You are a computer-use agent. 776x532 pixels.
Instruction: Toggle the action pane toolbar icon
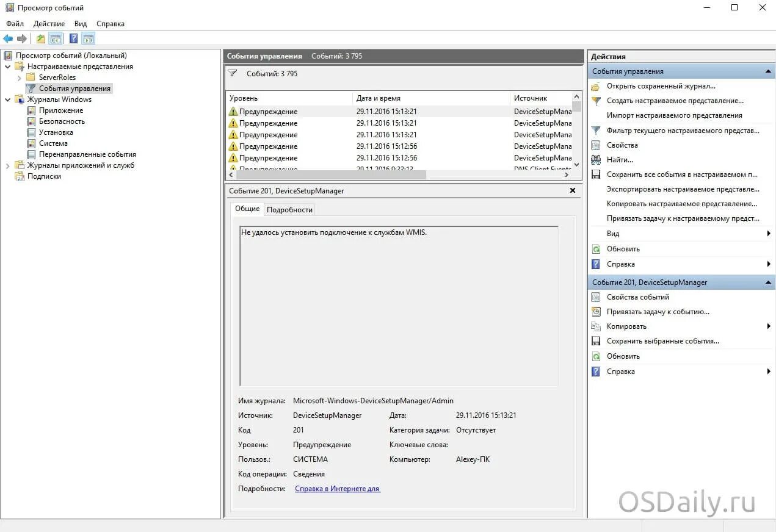89,39
